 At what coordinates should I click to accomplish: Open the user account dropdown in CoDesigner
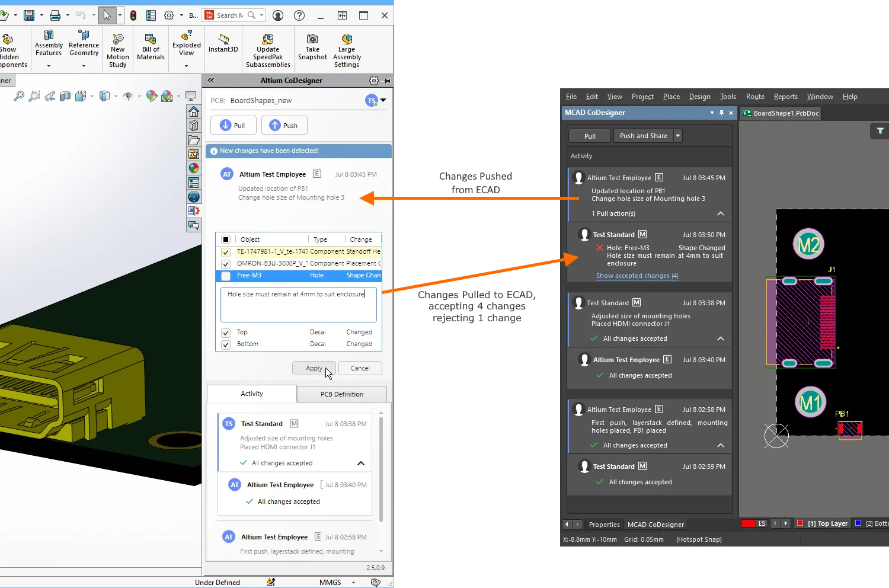coord(383,100)
